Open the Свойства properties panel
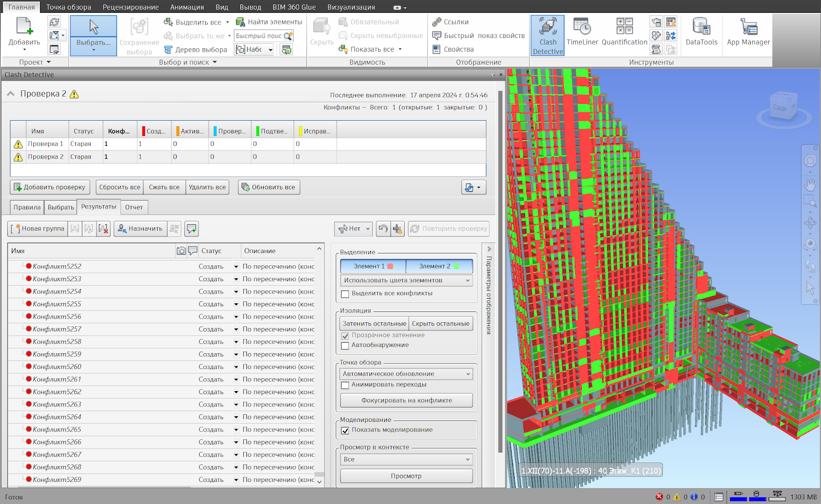The height and width of the screenshot is (504, 821). point(453,49)
